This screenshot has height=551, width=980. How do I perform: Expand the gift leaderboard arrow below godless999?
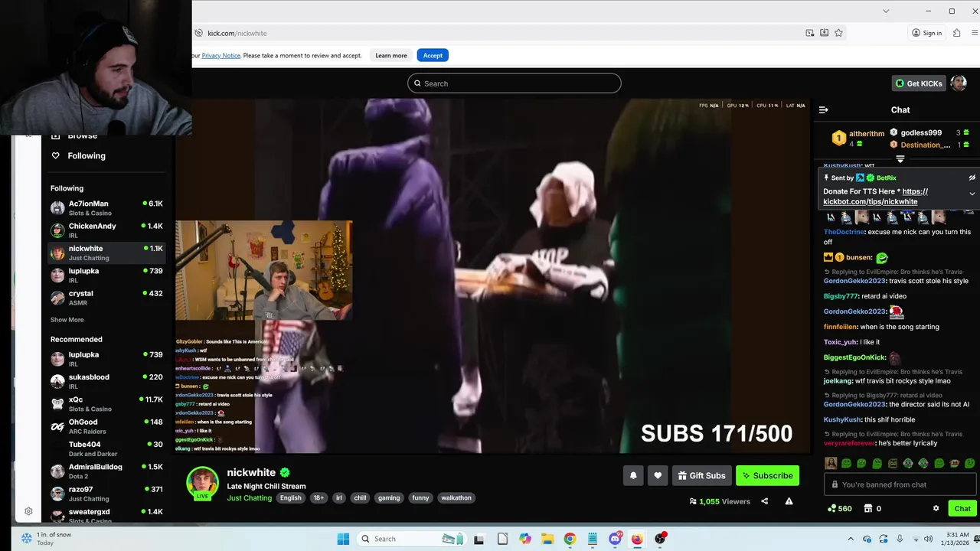(x=900, y=159)
